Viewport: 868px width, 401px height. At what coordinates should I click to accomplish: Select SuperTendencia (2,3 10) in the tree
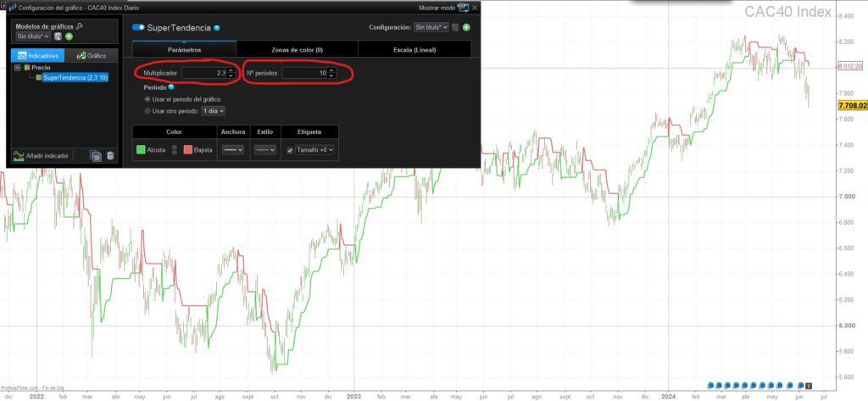75,77
